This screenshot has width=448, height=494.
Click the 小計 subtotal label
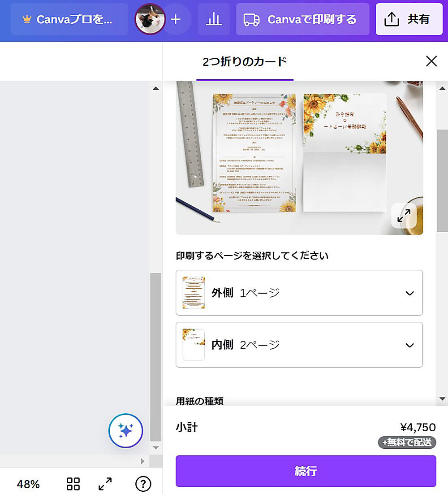pos(187,427)
